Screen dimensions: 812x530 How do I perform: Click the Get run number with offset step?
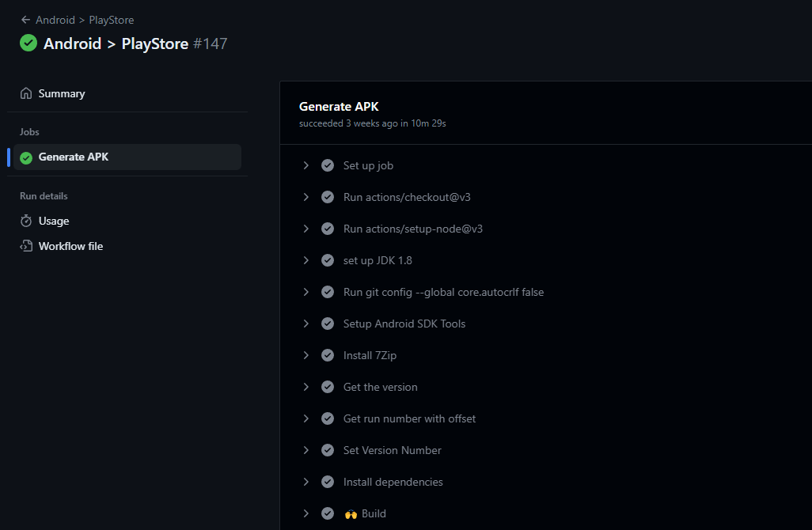pyautogui.click(x=409, y=418)
